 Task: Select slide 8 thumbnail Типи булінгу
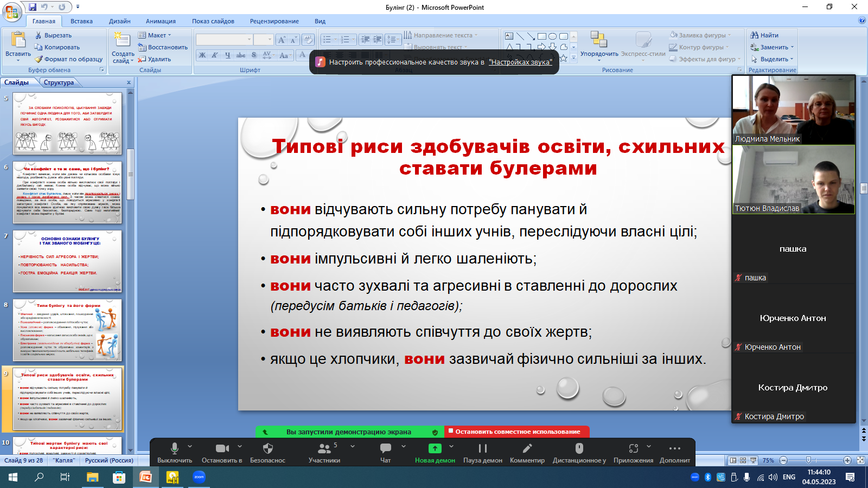67,330
